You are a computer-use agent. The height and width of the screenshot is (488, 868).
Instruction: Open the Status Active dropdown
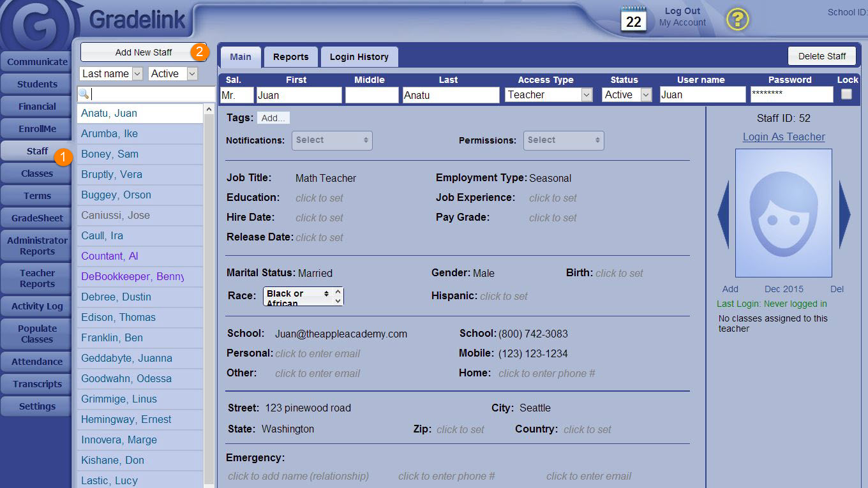[x=627, y=94]
